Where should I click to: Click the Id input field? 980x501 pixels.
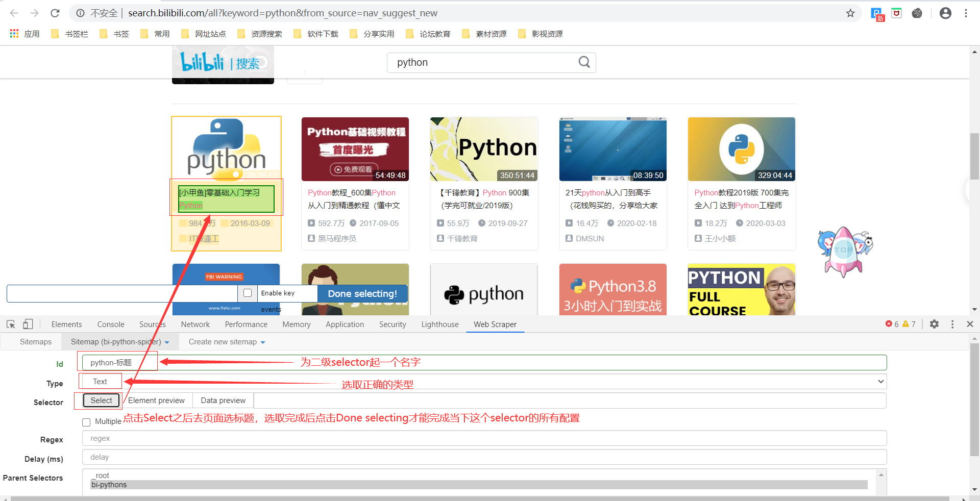coord(484,363)
